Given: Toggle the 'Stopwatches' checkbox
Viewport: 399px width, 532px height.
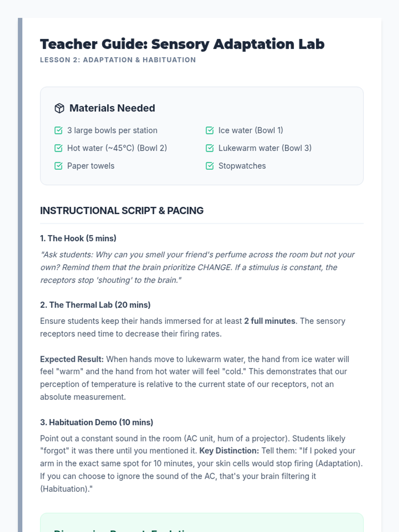Looking at the screenshot, I should click(x=210, y=166).
